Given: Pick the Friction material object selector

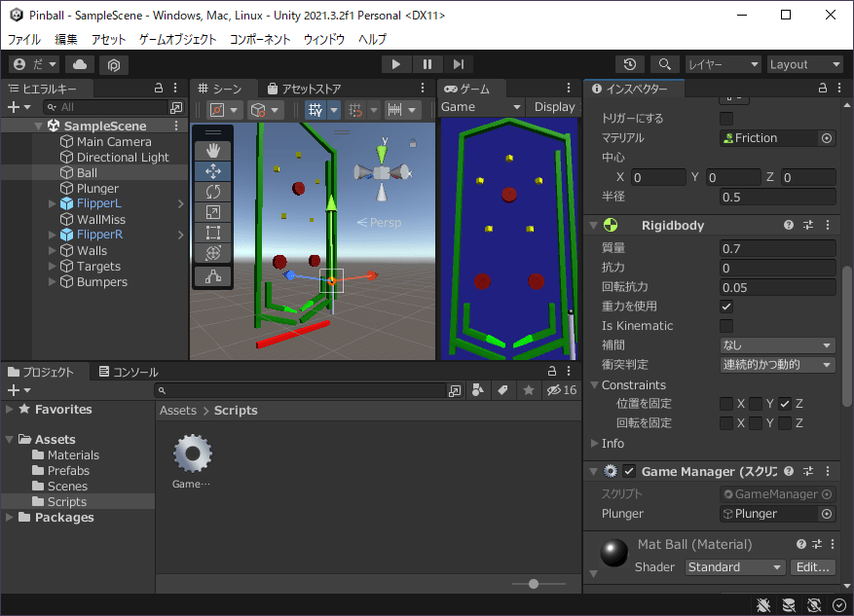Looking at the screenshot, I should pyautogui.click(x=826, y=138).
